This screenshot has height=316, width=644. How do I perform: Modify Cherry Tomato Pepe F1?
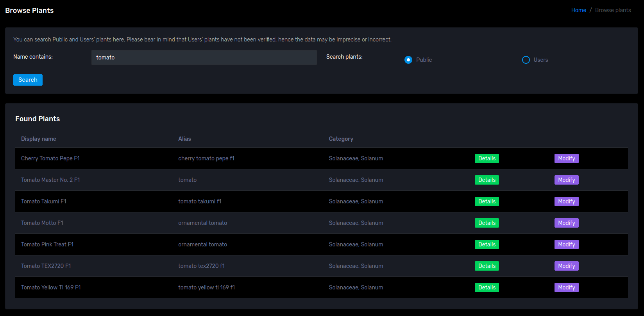click(x=566, y=158)
